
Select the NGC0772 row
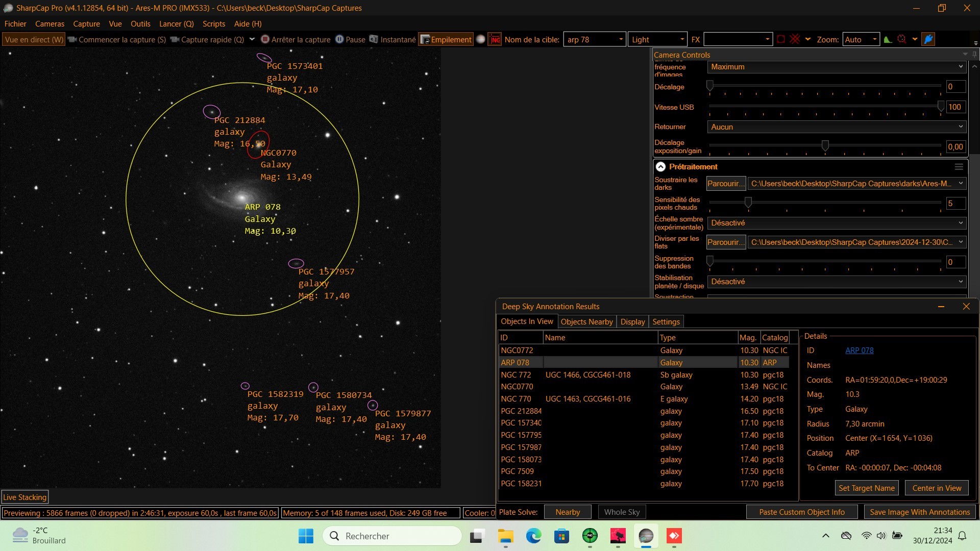coord(644,350)
